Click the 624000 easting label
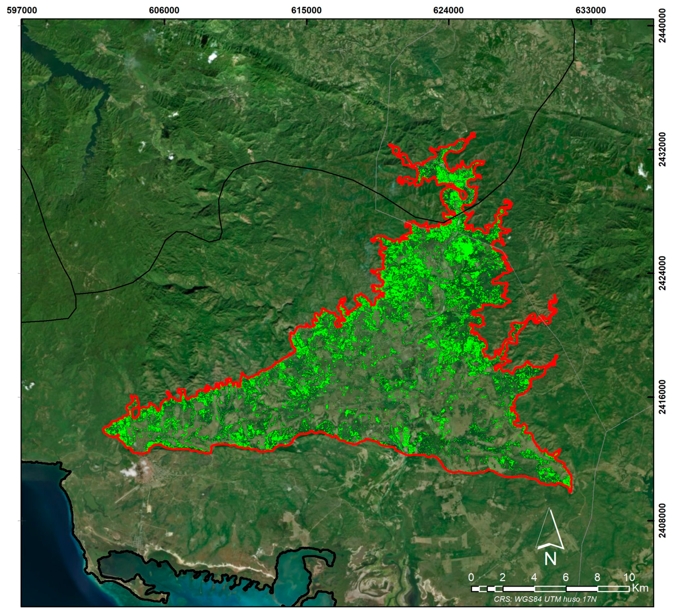Image resolution: width=675 pixels, height=616 pixels. tap(448, 10)
